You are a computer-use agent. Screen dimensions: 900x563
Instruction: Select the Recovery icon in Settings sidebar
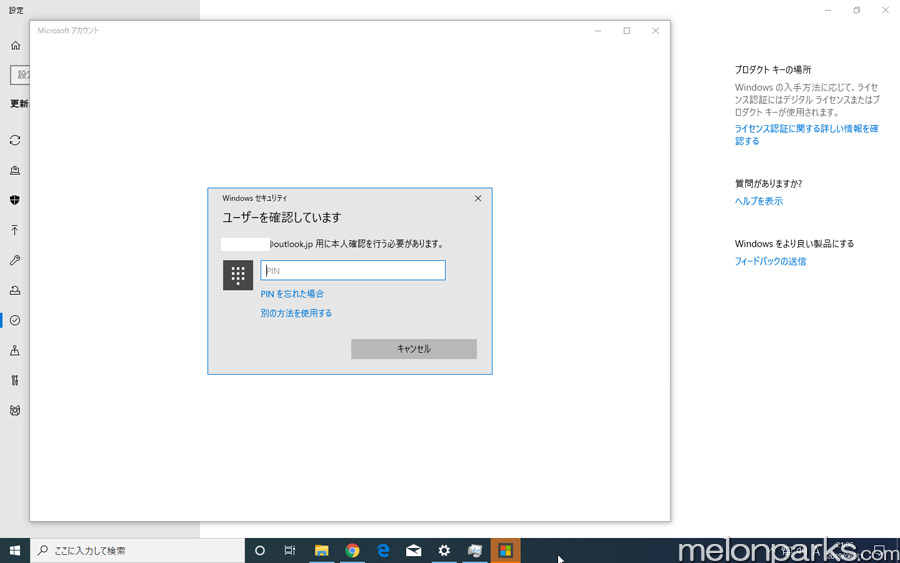[15, 290]
